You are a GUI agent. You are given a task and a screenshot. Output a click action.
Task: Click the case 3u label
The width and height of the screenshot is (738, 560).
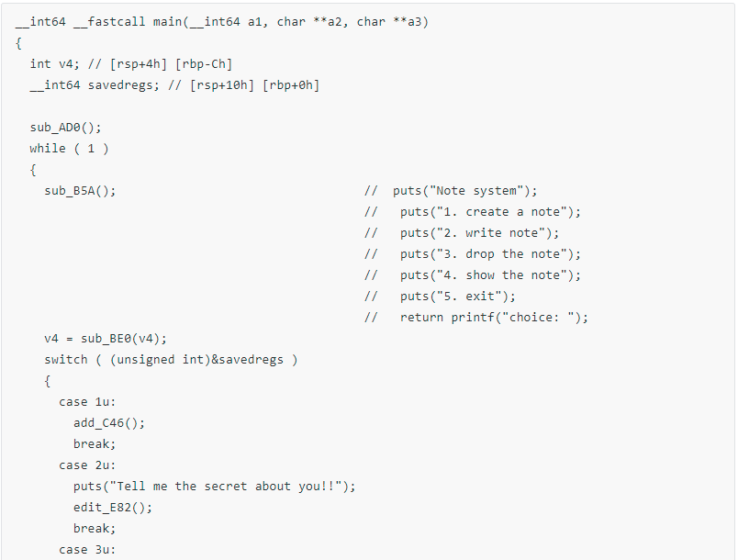click(87, 550)
